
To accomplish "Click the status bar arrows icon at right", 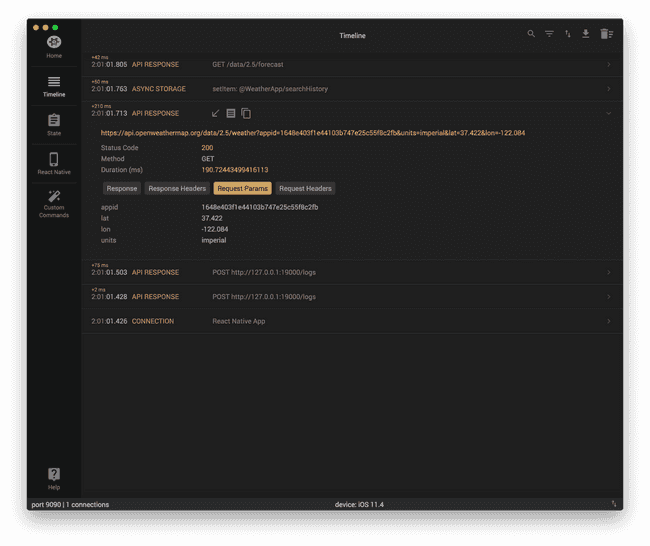I will (614, 504).
